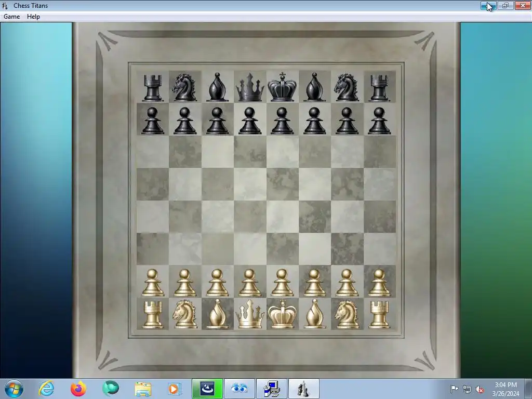
Task: Select the white pawn on b2
Action: [185, 283]
